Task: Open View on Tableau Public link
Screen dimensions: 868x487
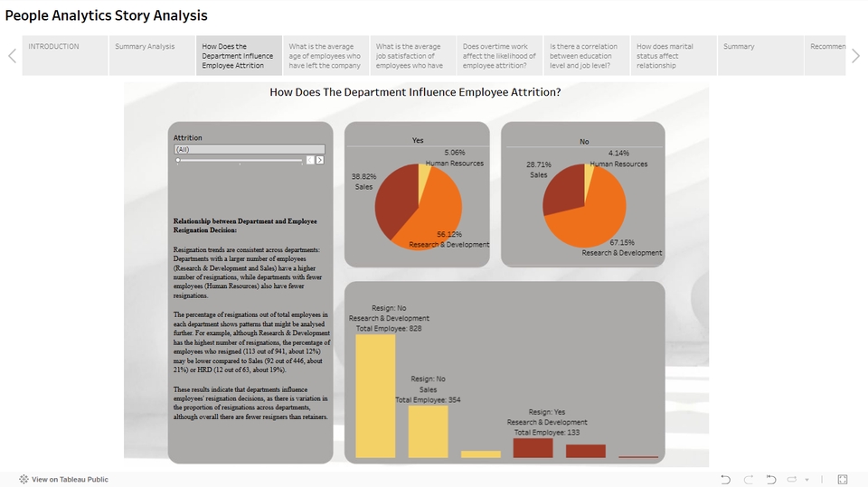Action: (x=70, y=480)
